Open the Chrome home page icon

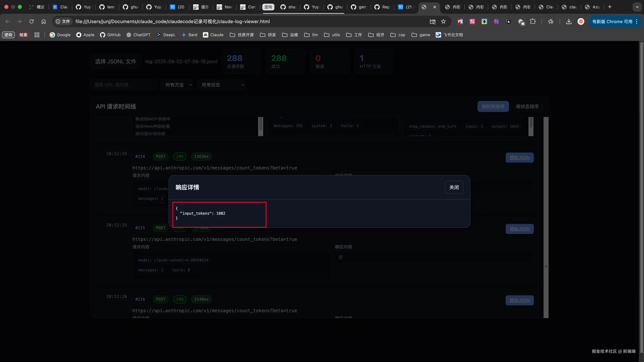[x=43, y=21]
